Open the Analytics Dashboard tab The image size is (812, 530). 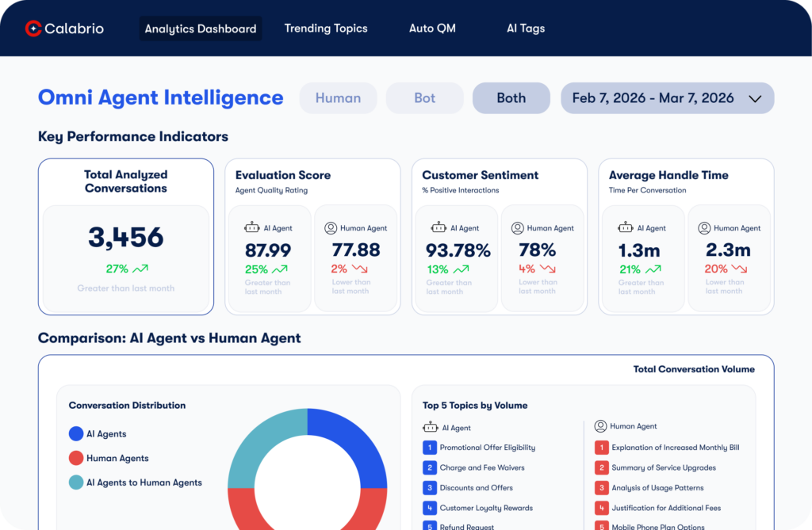[x=201, y=29]
